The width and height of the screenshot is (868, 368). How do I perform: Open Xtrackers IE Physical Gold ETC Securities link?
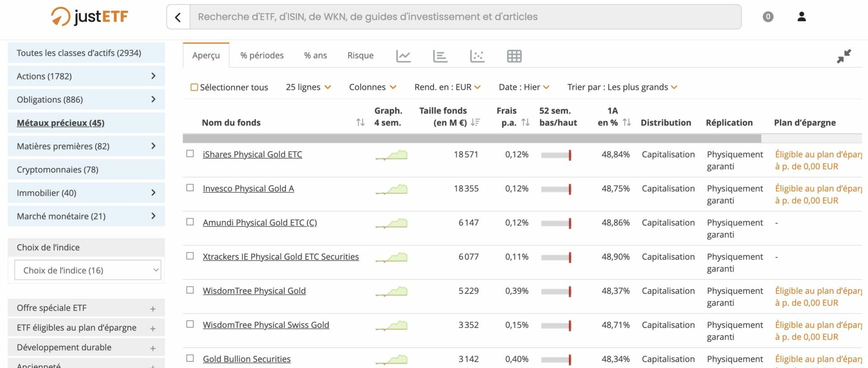click(x=281, y=257)
